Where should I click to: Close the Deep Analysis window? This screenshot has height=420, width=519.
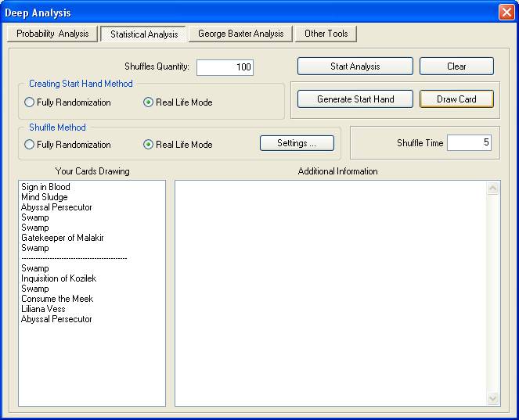pyautogui.click(x=506, y=13)
